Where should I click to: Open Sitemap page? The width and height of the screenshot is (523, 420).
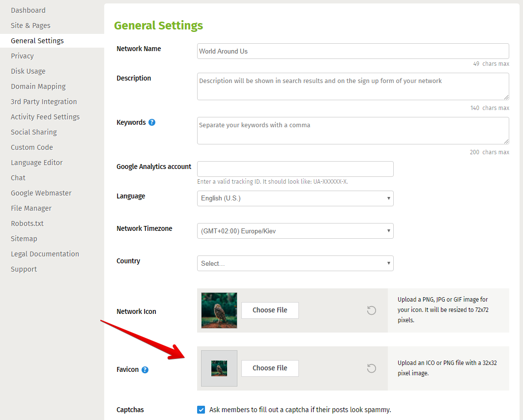pyautogui.click(x=24, y=239)
